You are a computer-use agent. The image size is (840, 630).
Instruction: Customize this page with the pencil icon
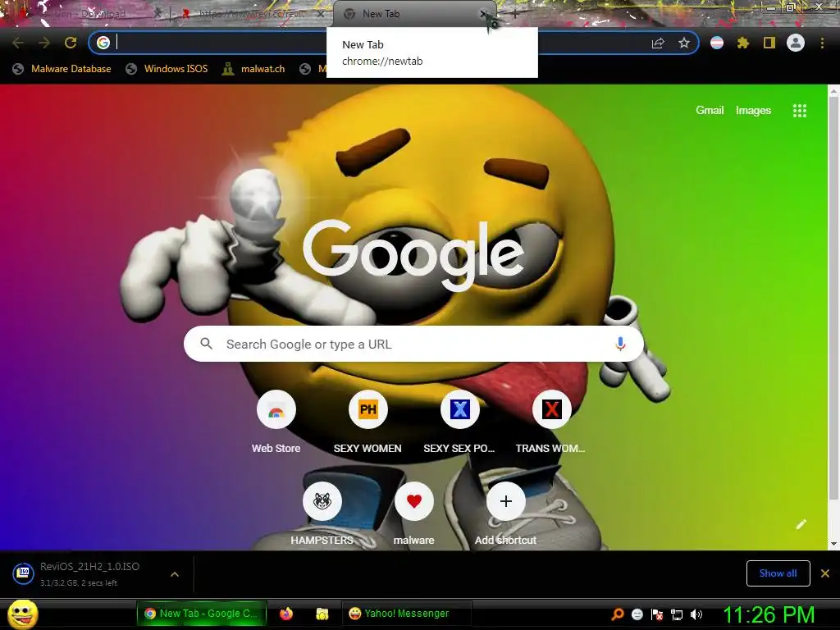pos(801,524)
